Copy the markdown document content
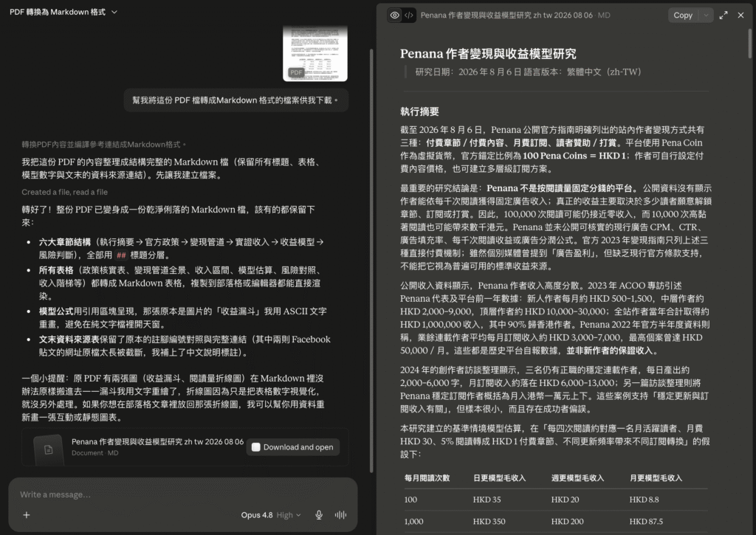This screenshot has height=535, width=756. click(683, 15)
